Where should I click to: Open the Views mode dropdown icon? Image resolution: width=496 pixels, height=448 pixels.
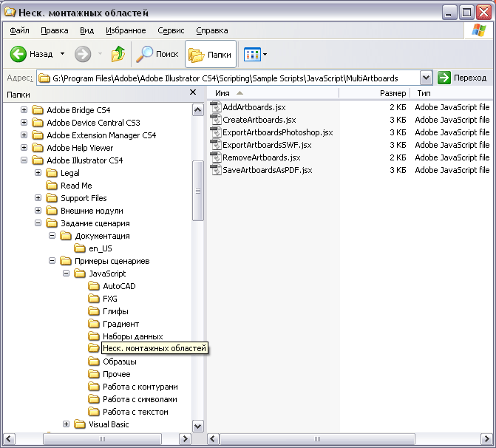pyautogui.click(x=256, y=54)
